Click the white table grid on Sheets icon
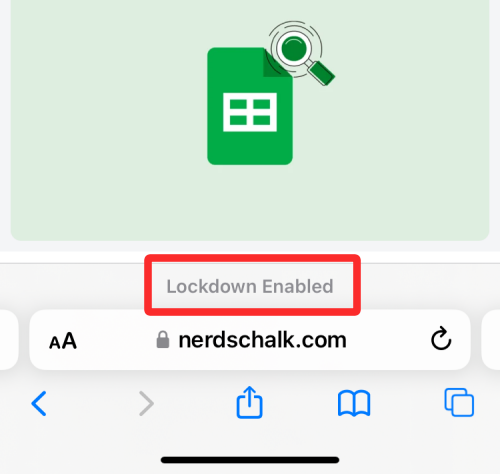Screen dimensions: 500x474 coord(250,112)
